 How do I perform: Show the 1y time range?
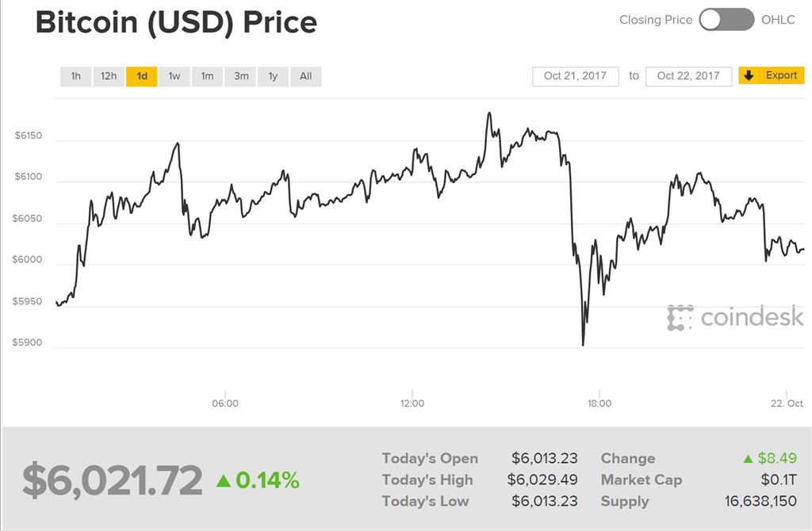tap(273, 76)
